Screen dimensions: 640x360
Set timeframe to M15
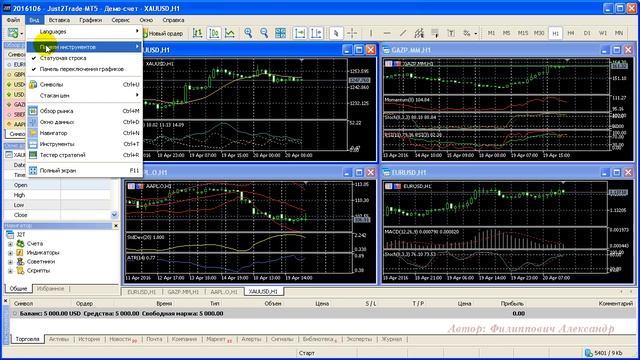(x=523, y=33)
